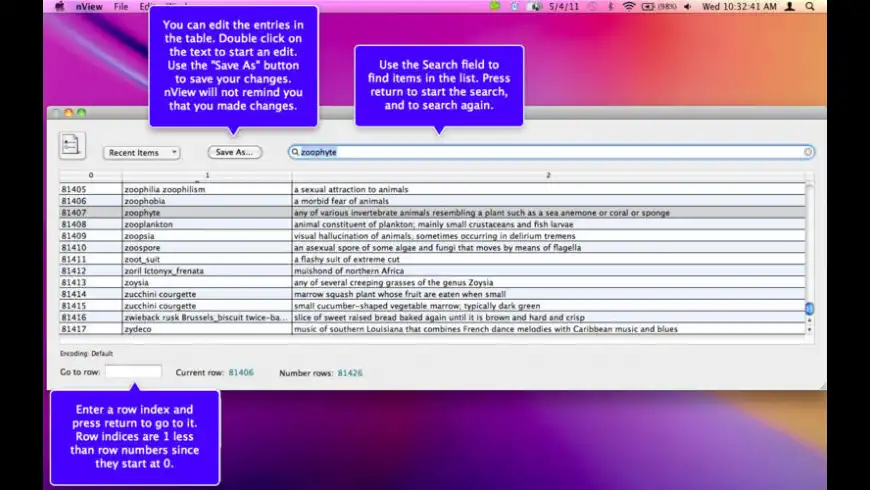Open the Apple menu
The height and width of the screenshot is (490, 870).
click(x=59, y=7)
